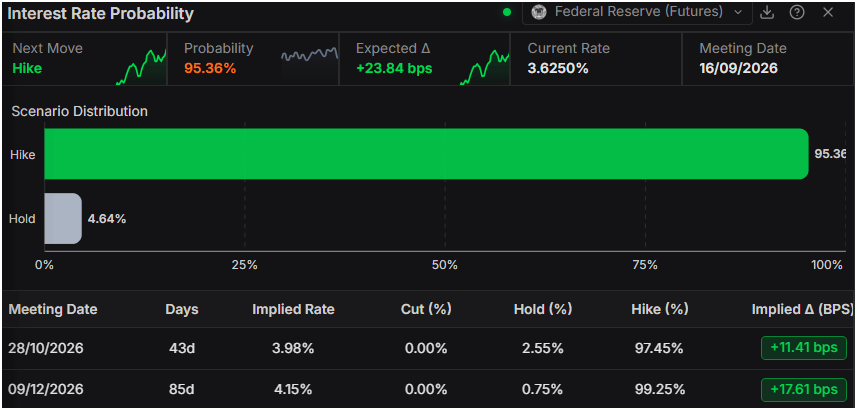Click the Probability sparkline chart
The height and width of the screenshot is (410, 857).
click(309, 55)
